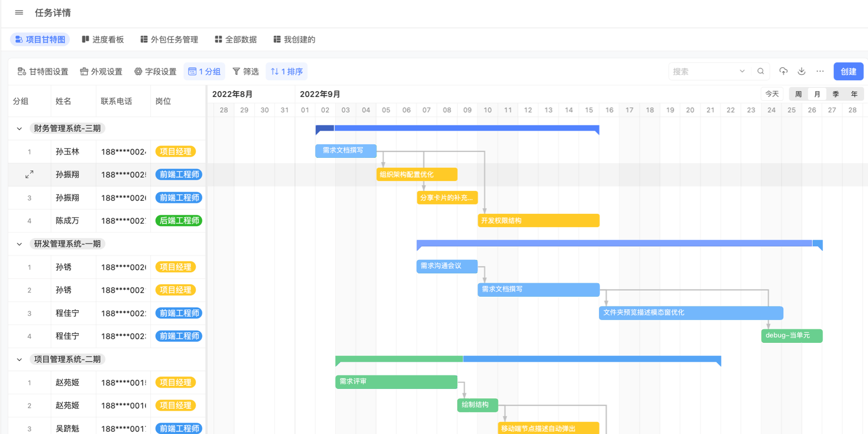The height and width of the screenshot is (434, 868).
Task: Click the search magnifier icon
Action: click(x=761, y=71)
